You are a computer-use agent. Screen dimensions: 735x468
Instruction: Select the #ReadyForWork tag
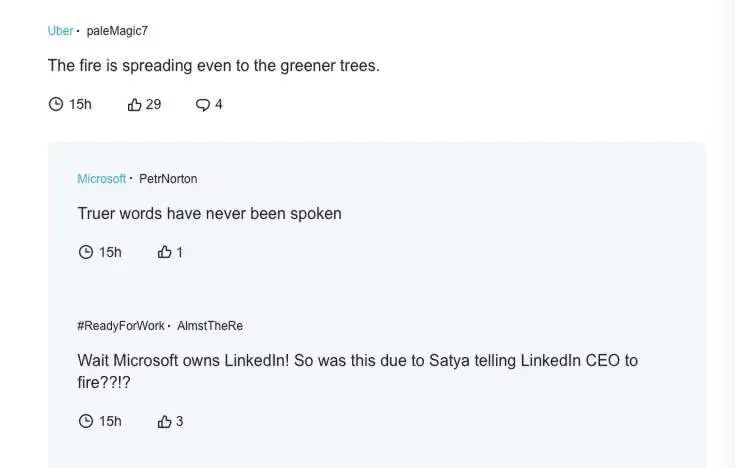point(120,326)
